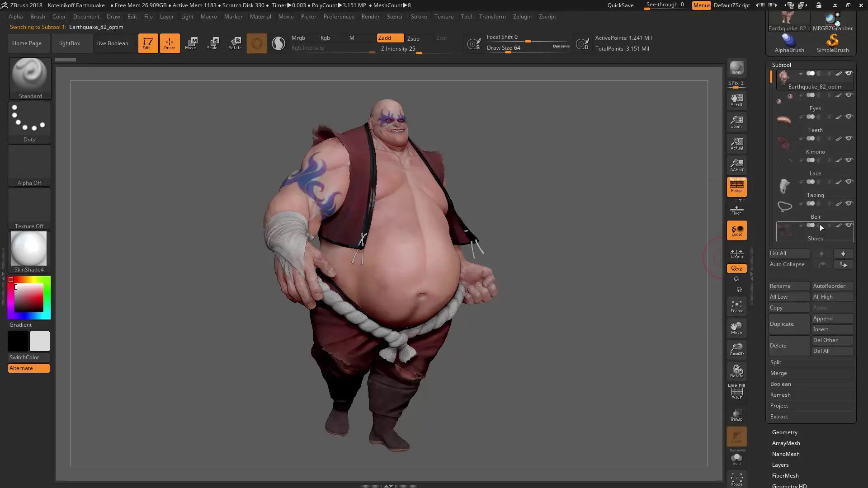Toggle L.Sym local symmetry
The image size is (868, 488).
[736, 254]
